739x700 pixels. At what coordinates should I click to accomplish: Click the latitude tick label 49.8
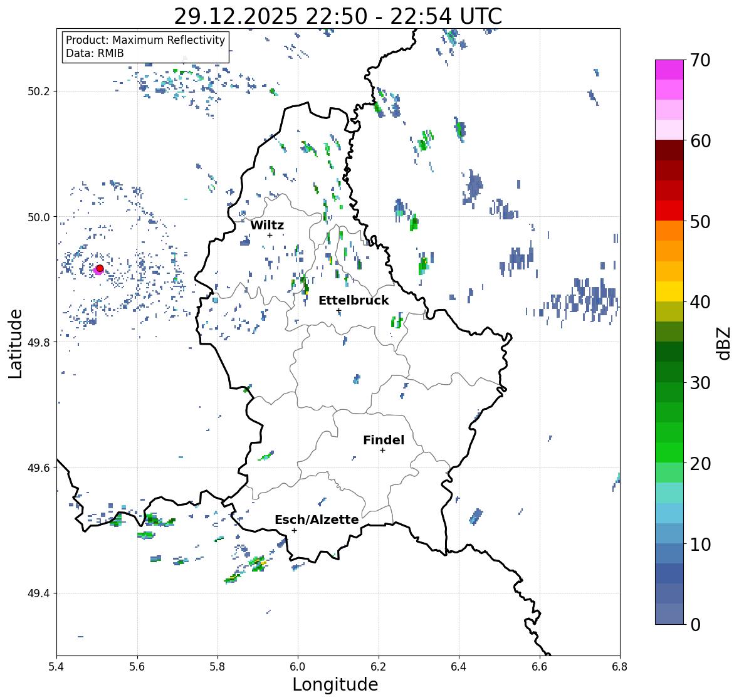click(39, 342)
